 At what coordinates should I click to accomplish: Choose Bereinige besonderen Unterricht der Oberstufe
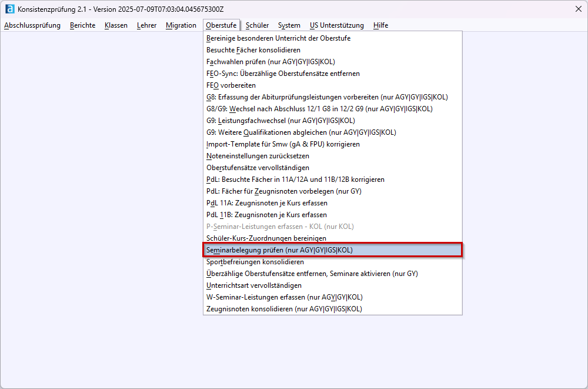333,38
